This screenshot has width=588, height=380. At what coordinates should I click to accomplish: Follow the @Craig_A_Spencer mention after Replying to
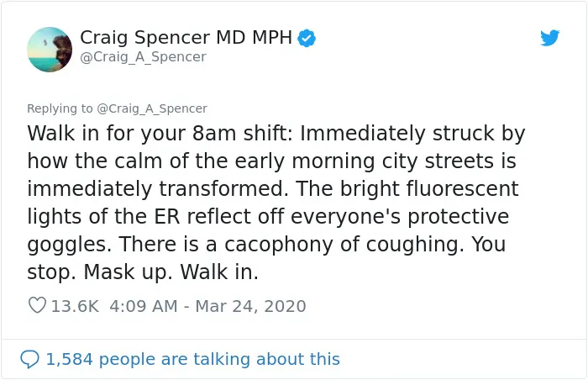point(152,108)
